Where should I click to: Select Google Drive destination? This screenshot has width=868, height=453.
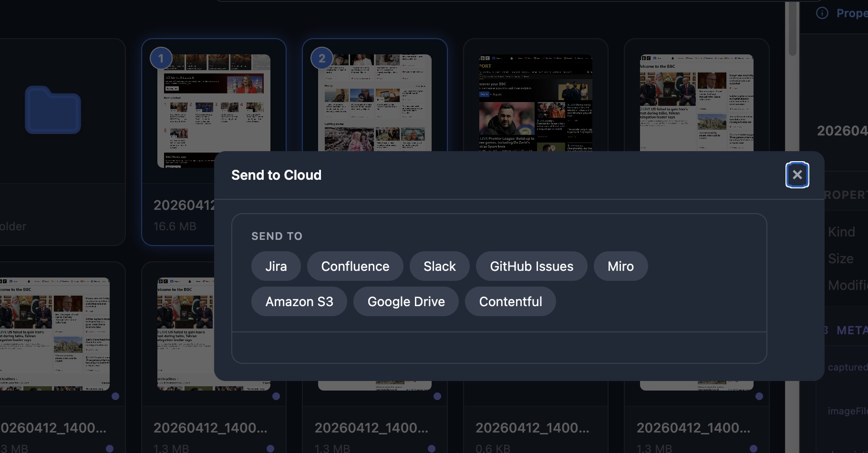(406, 301)
